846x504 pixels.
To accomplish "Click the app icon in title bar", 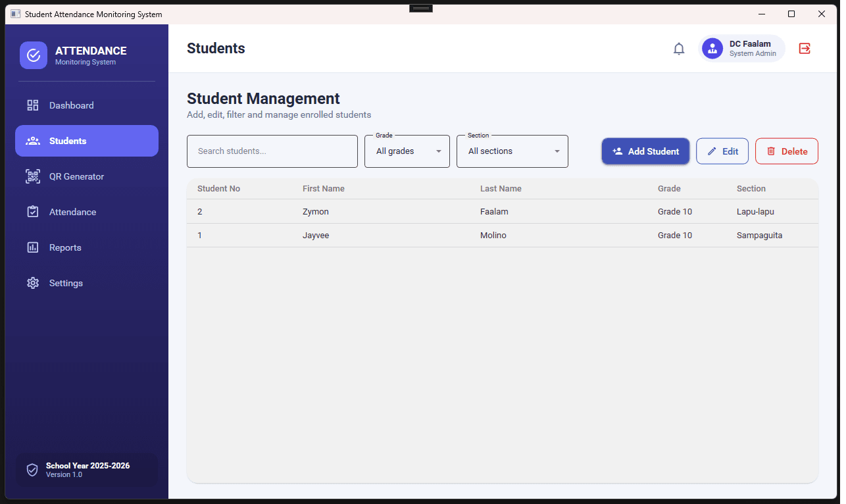I will [16, 14].
